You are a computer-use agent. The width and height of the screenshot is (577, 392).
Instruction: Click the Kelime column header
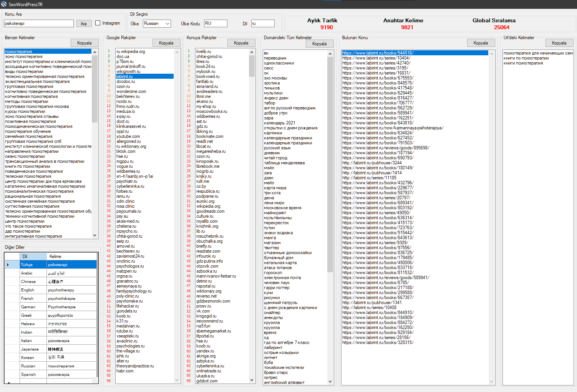[71, 256]
